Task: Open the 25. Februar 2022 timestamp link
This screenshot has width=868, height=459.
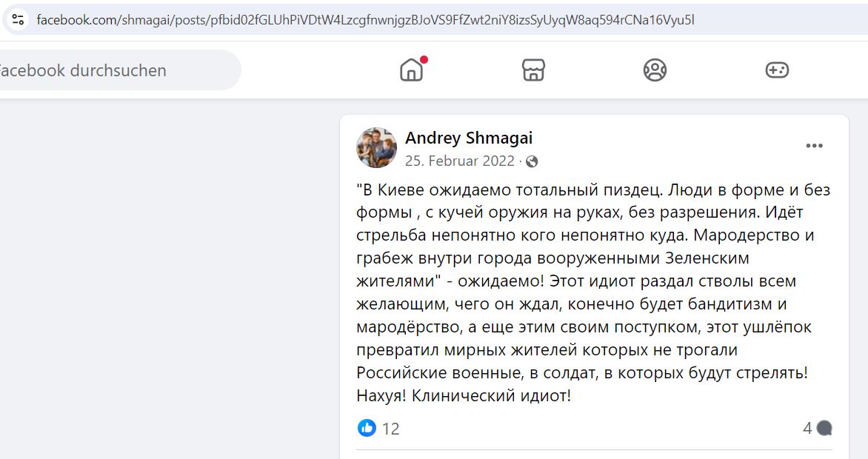Action: click(460, 161)
